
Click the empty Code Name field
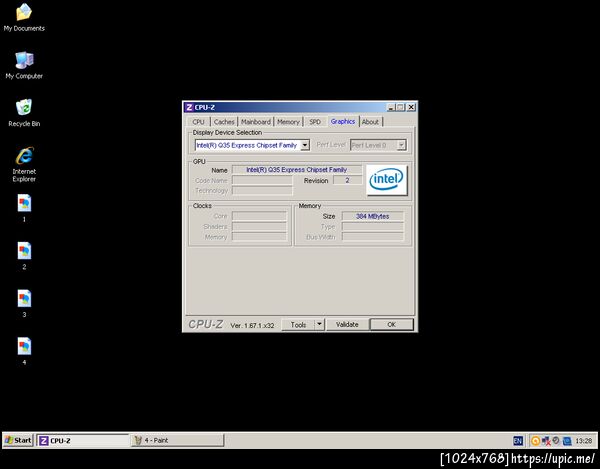262,180
